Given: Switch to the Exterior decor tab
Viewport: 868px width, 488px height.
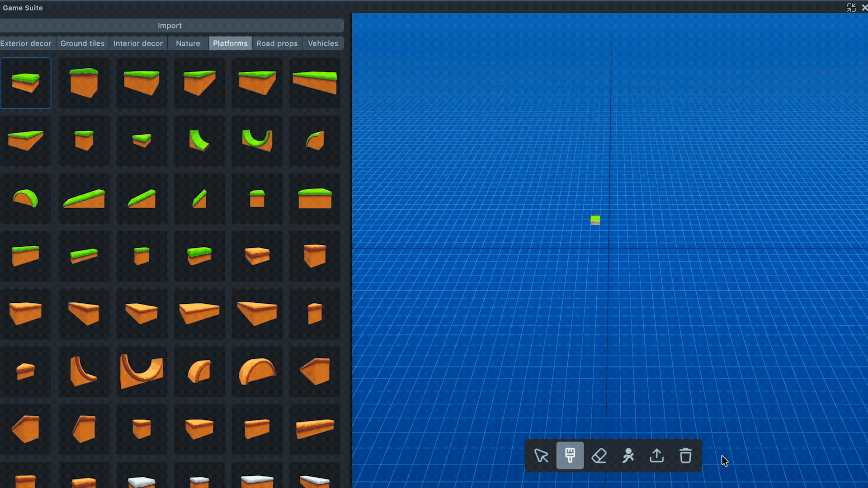Looking at the screenshot, I should coord(26,43).
